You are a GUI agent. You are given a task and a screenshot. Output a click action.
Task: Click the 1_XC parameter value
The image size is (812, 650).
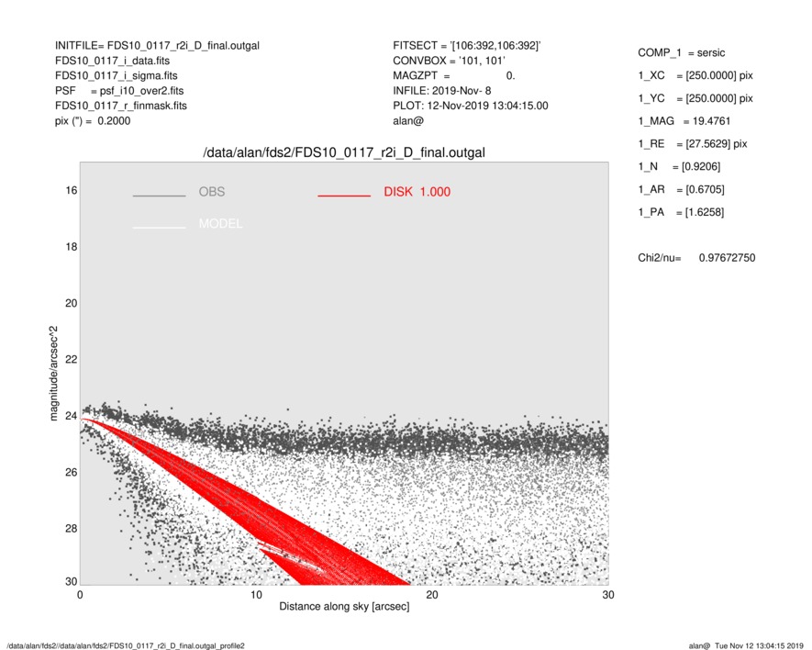click(719, 75)
